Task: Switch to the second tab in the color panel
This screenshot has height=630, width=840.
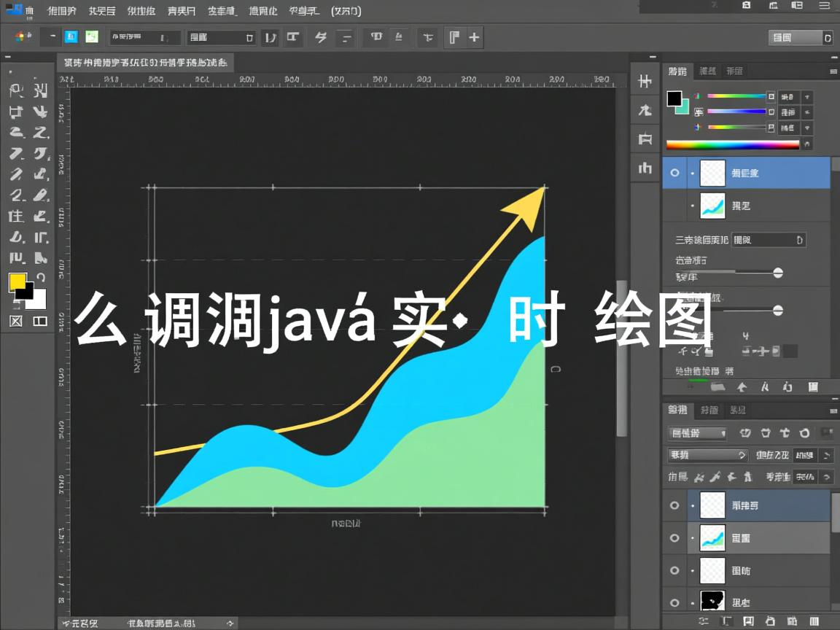Action: tap(707, 71)
